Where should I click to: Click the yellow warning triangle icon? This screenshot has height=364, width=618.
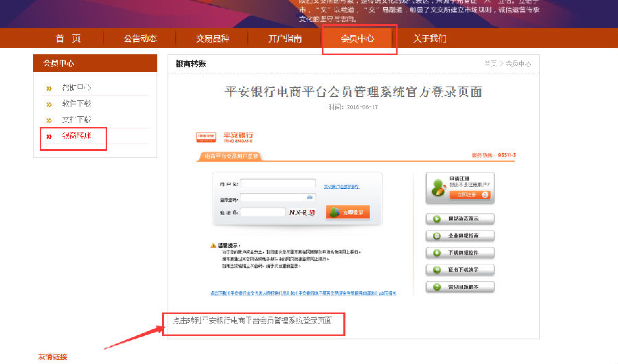click(214, 245)
